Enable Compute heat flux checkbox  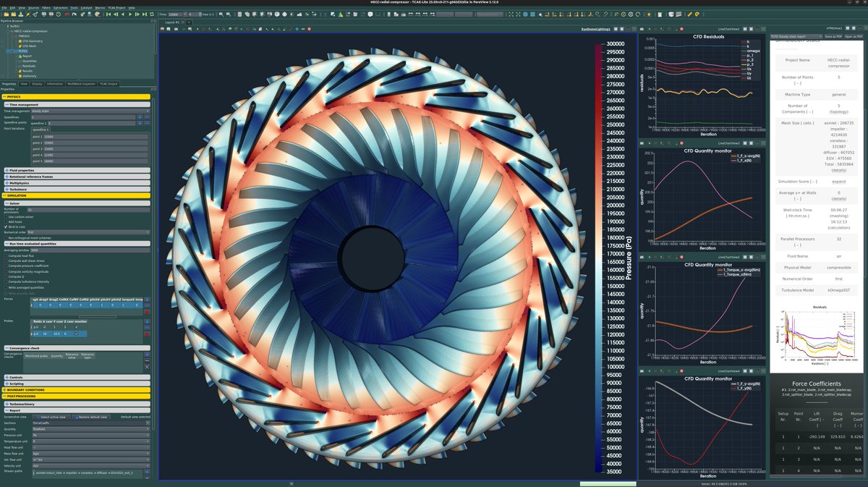click(x=6, y=256)
